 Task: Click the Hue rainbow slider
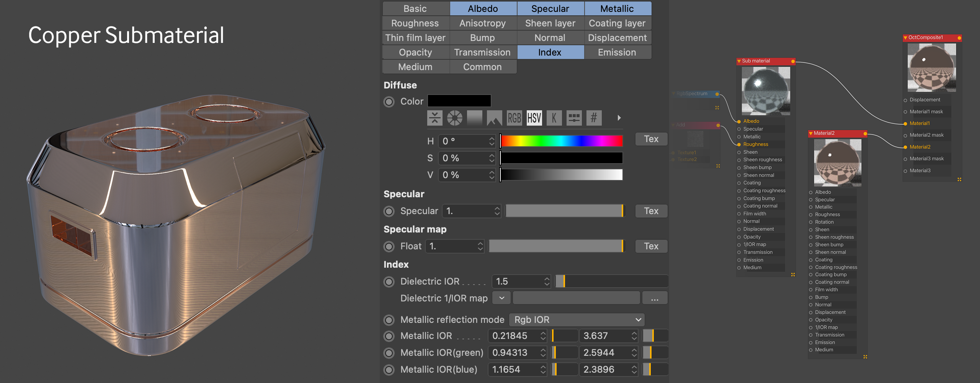561,141
